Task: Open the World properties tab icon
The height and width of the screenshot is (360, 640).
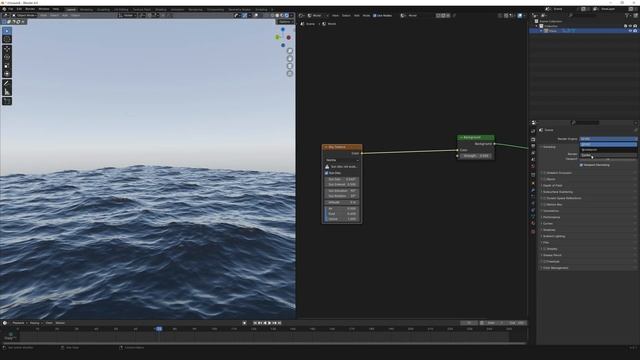Action: 533,166
